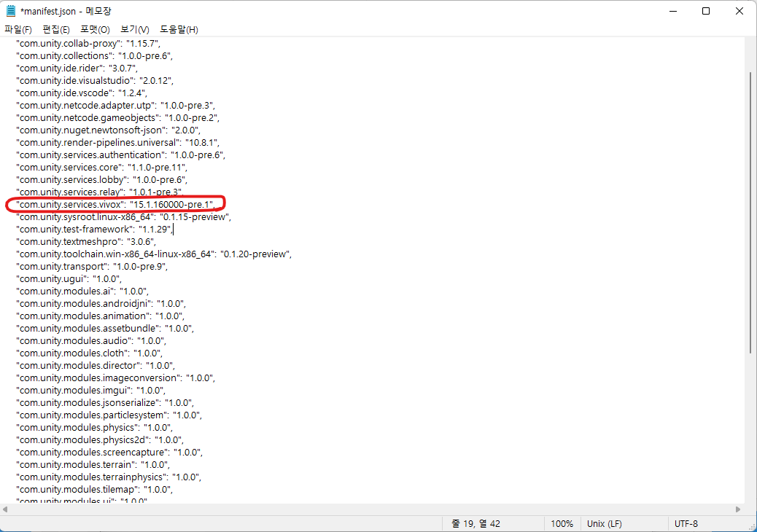
Task: Click the "com.unity.services.authentication" line
Action: click(120, 154)
